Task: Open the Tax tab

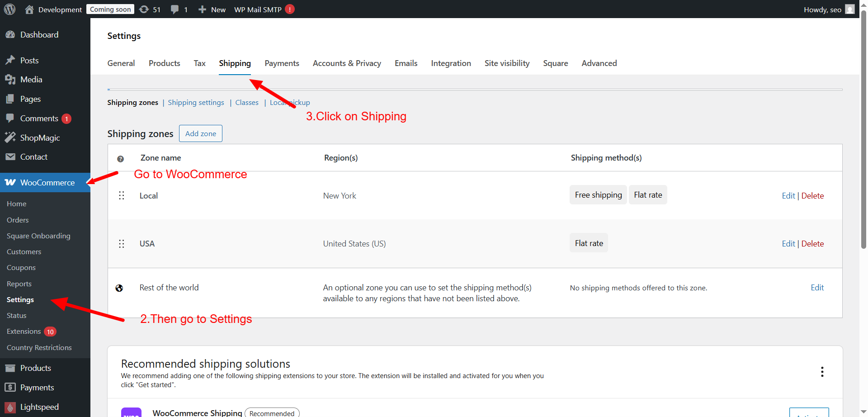Action: click(x=200, y=63)
